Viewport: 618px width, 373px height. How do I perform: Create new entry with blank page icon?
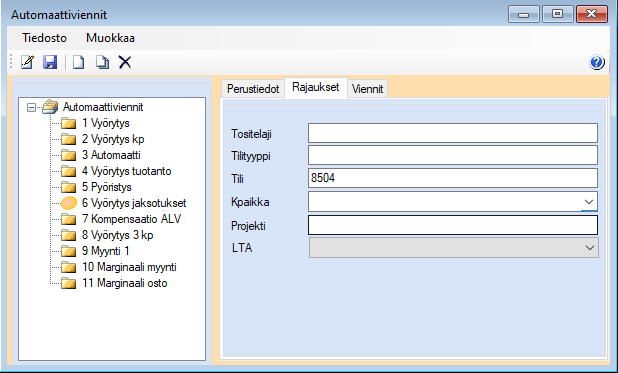(x=79, y=62)
